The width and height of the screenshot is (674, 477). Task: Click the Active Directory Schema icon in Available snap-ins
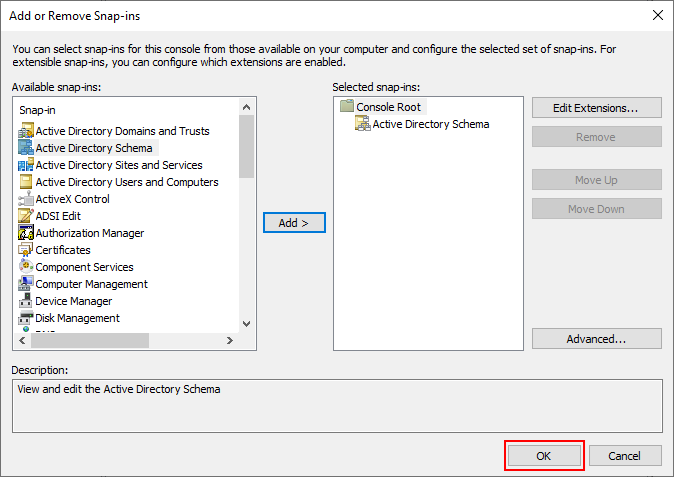click(26, 148)
